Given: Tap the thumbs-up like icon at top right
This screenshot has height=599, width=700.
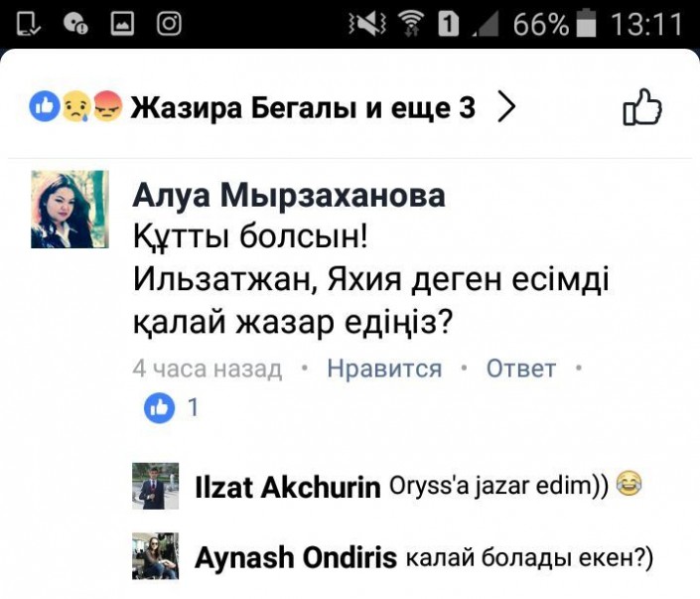Looking at the screenshot, I should tap(642, 107).
